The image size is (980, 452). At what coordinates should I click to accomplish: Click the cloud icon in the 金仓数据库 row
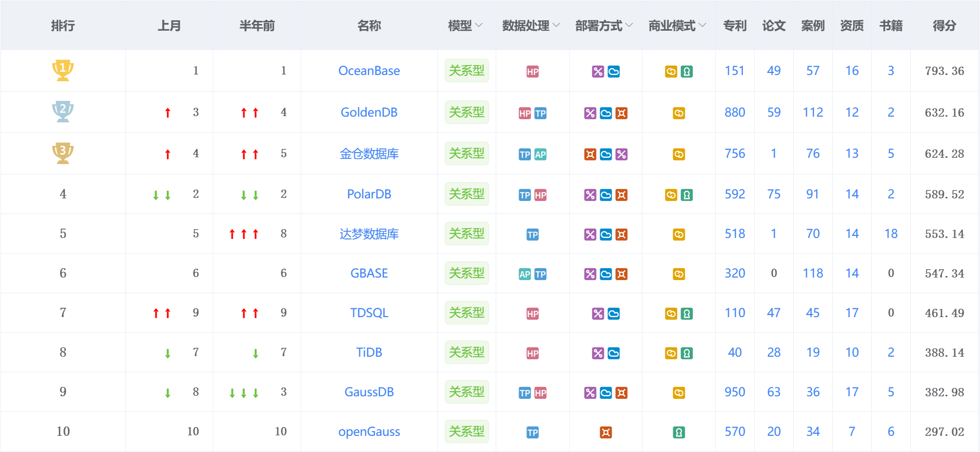[x=606, y=155]
